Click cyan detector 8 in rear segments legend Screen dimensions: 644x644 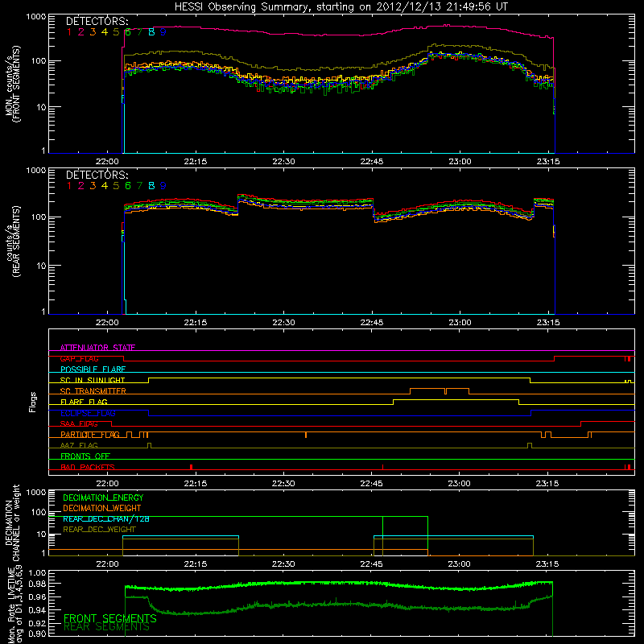tap(151, 186)
